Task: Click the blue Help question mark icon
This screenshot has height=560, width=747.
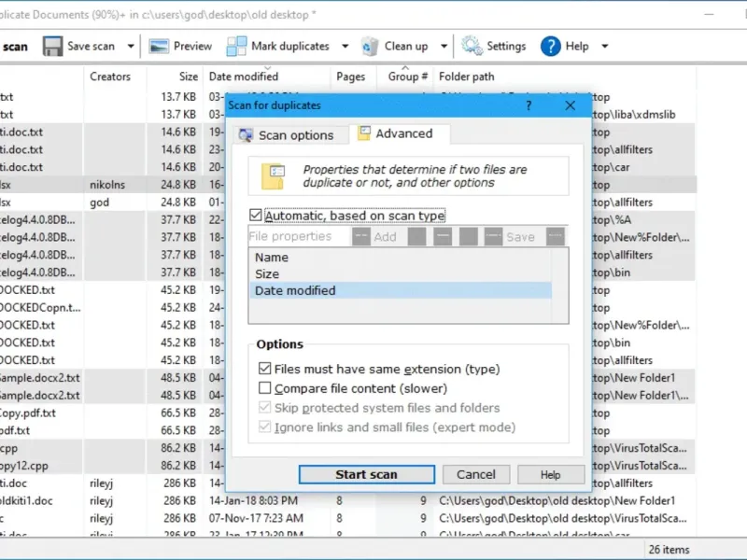Action: click(550, 46)
